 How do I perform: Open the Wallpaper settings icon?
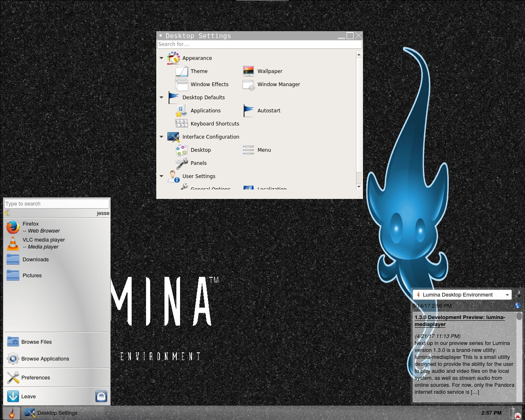[x=249, y=71]
